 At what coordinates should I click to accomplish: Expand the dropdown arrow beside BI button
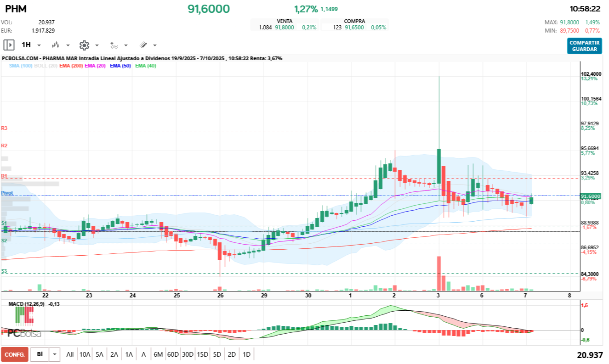pos(55,354)
